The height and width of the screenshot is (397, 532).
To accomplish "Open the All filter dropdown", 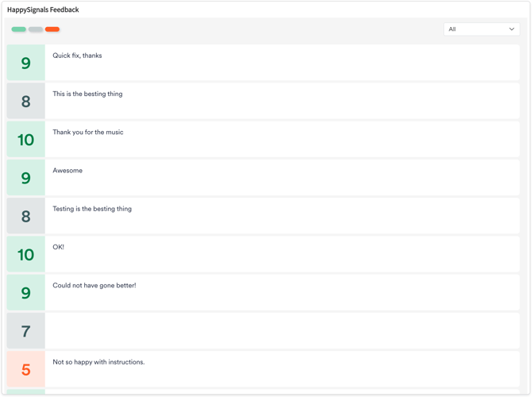I will click(481, 29).
